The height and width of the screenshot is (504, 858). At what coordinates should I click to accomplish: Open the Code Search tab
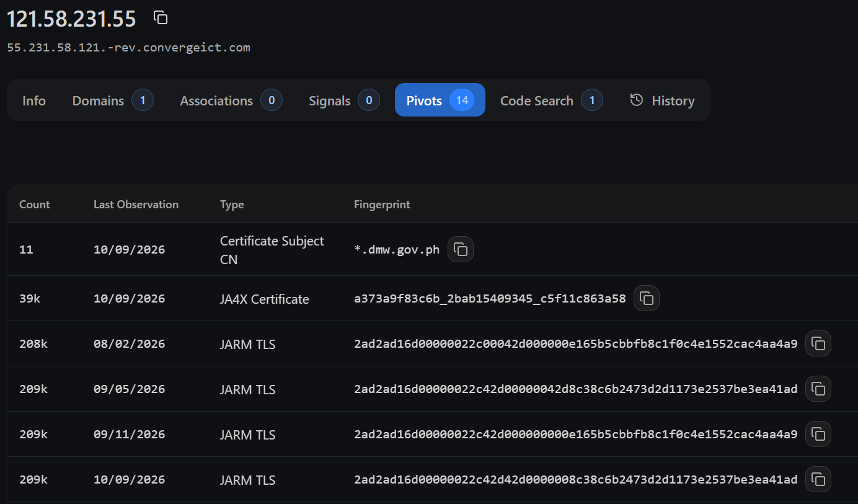pyautogui.click(x=551, y=100)
